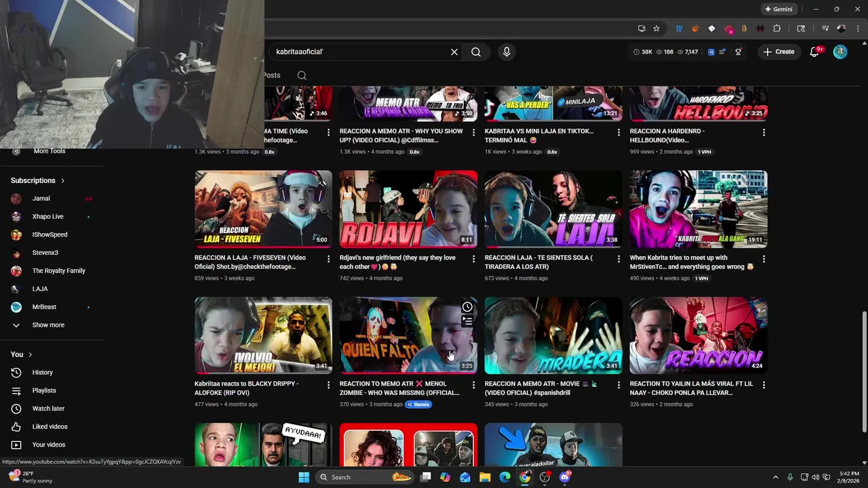Open the RDJAVI new girlfriend thumbnail

[x=408, y=209]
